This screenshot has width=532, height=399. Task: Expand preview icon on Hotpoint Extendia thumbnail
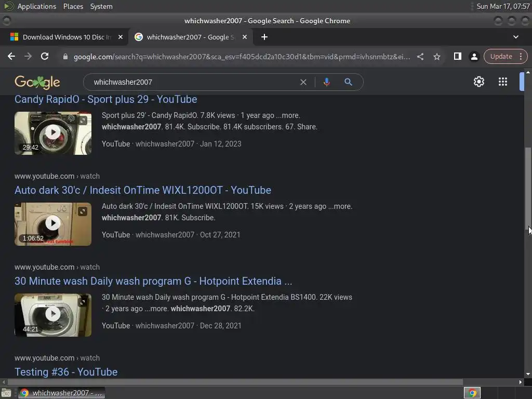[x=83, y=302]
